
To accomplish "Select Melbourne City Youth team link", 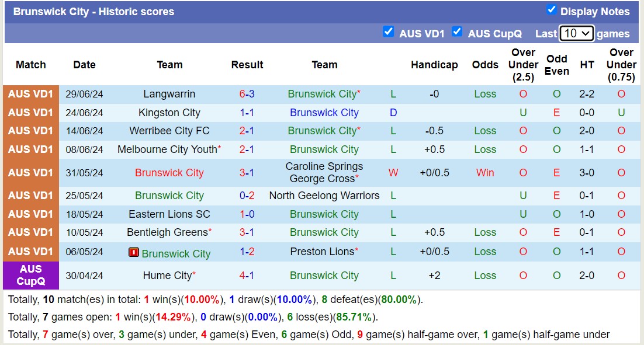I will pyautogui.click(x=167, y=149).
